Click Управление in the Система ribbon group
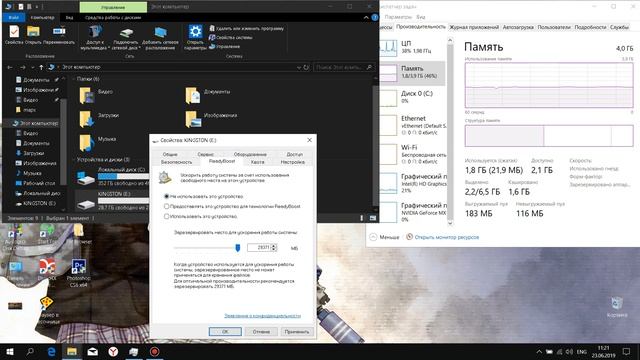The height and width of the screenshot is (360, 640). (x=224, y=47)
